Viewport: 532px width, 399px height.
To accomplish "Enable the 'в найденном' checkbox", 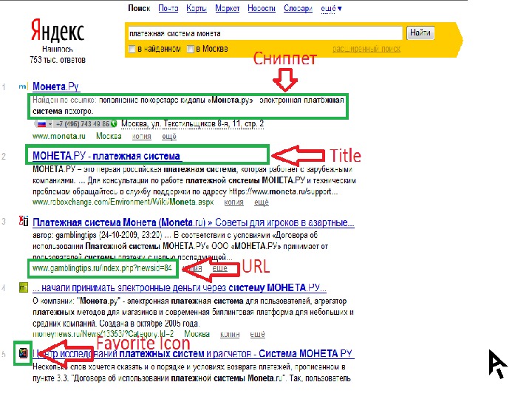I will (x=132, y=50).
